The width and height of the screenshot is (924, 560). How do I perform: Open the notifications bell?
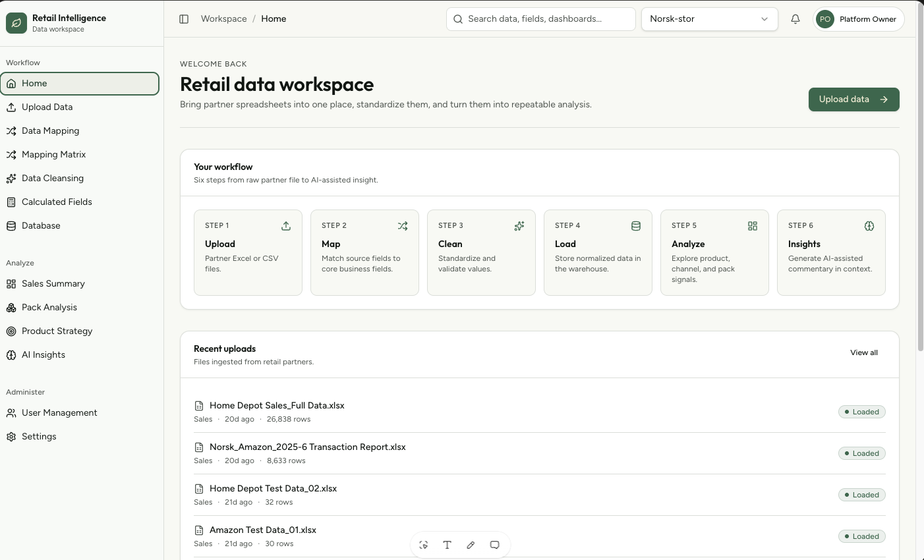(795, 19)
